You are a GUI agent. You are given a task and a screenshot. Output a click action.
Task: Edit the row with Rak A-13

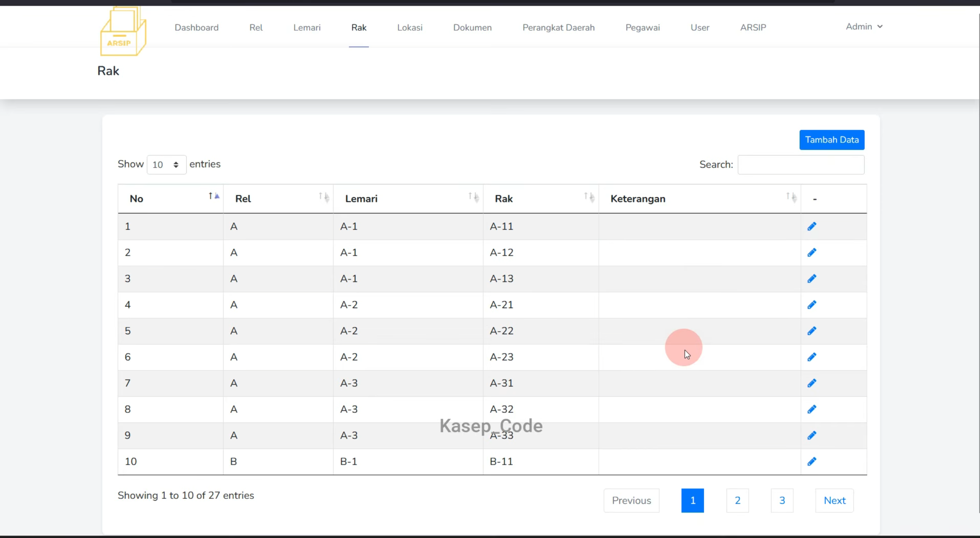tap(812, 279)
